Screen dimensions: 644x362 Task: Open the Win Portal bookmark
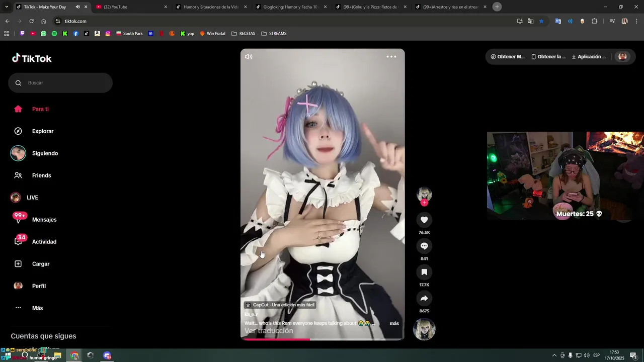point(213,34)
